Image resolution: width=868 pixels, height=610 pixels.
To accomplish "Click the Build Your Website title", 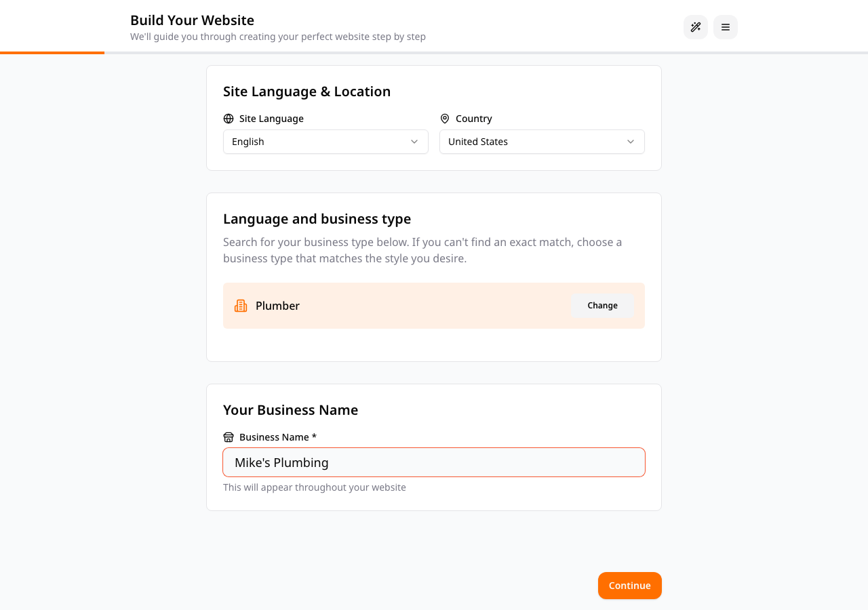I will [x=193, y=20].
